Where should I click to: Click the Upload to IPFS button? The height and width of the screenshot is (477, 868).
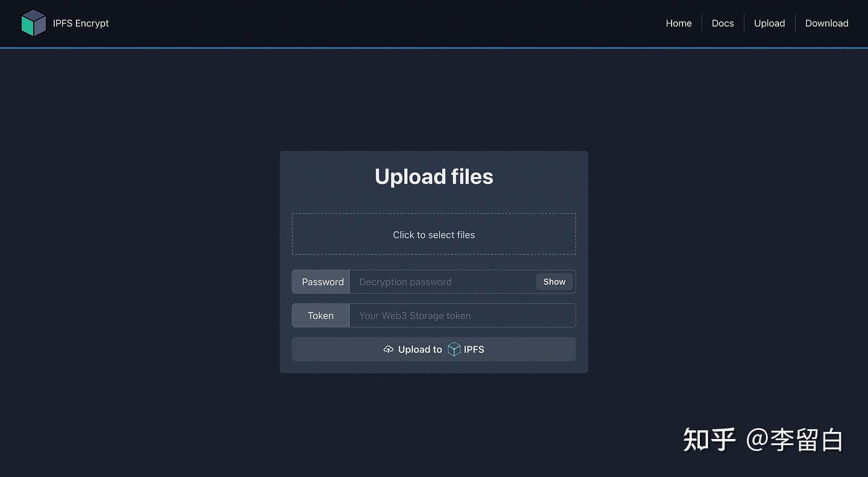click(x=434, y=349)
